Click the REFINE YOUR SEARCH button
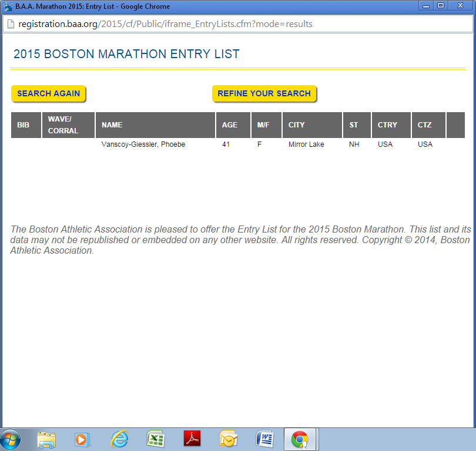This screenshot has width=476, height=451. 264,93
